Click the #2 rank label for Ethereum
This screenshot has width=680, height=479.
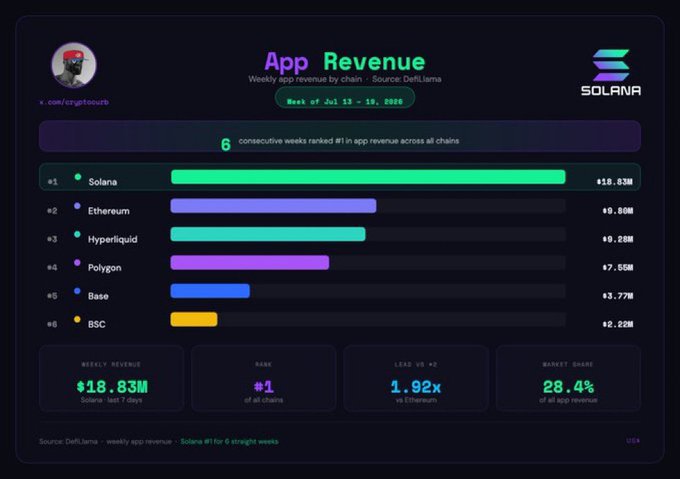pyautogui.click(x=52, y=211)
